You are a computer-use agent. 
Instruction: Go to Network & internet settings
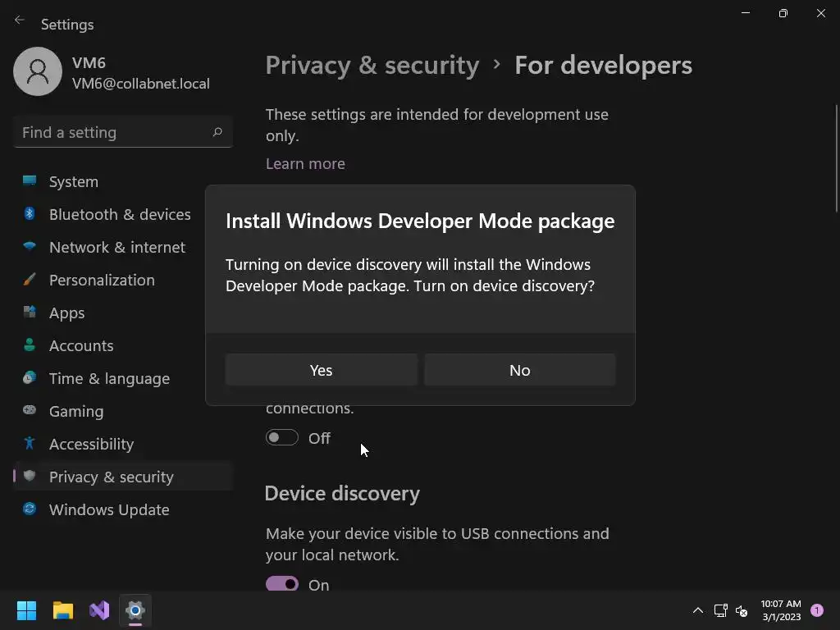click(116, 247)
